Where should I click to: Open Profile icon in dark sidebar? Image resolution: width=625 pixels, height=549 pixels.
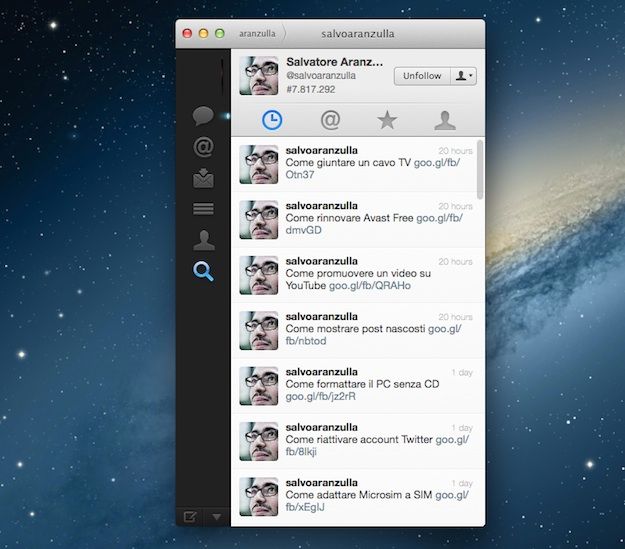point(204,240)
